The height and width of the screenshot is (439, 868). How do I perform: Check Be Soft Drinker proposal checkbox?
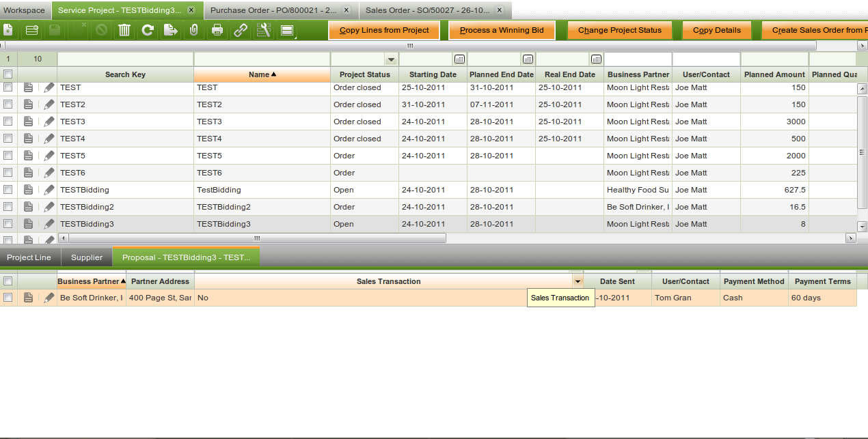point(8,298)
